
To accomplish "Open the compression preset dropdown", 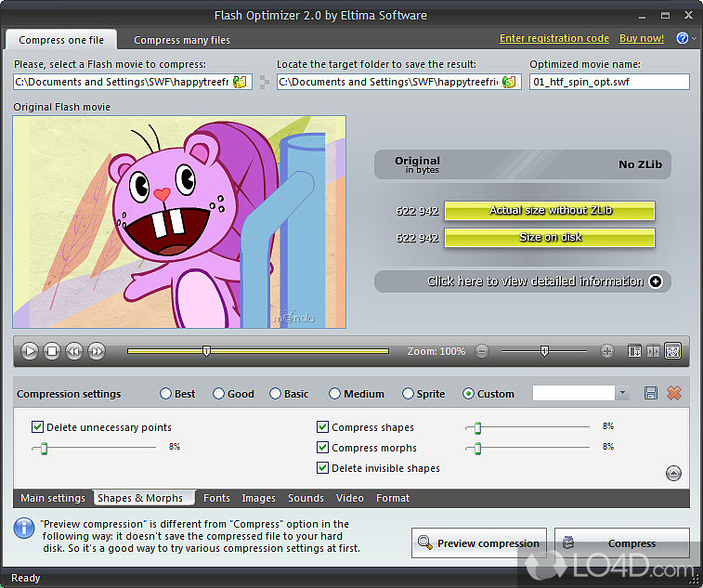I will coord(623,394).
